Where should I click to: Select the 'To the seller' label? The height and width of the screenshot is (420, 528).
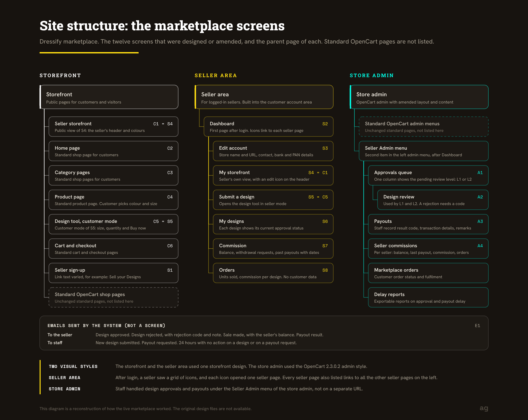click(60, 335)
